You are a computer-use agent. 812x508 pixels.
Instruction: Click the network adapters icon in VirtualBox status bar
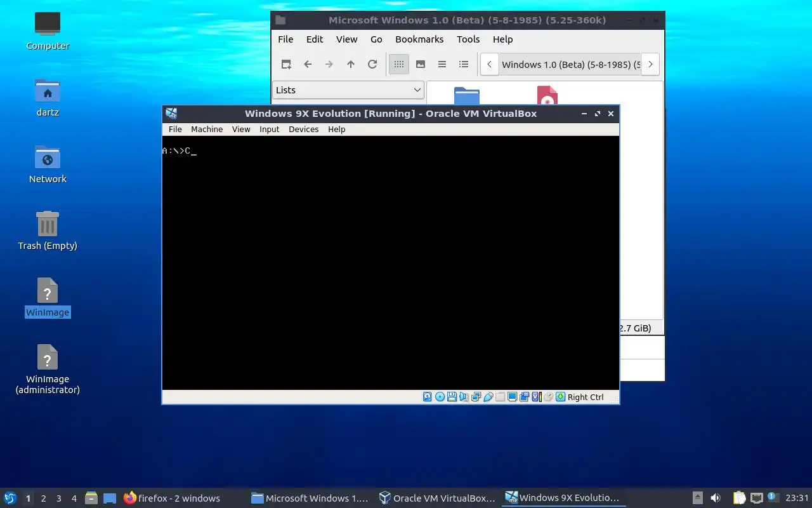476,397
